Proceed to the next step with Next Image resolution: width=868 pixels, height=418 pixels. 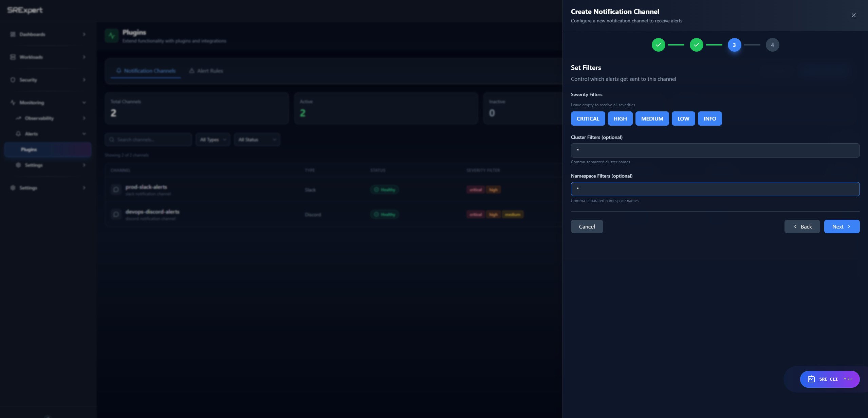click(842, 226)
